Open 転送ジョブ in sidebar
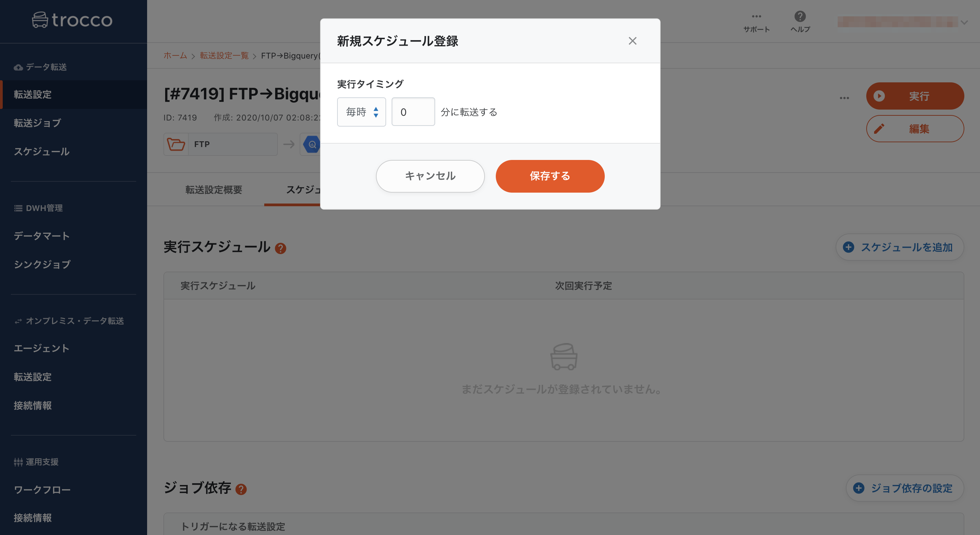This screenshot has height=535, width=980. coord(74,123)
